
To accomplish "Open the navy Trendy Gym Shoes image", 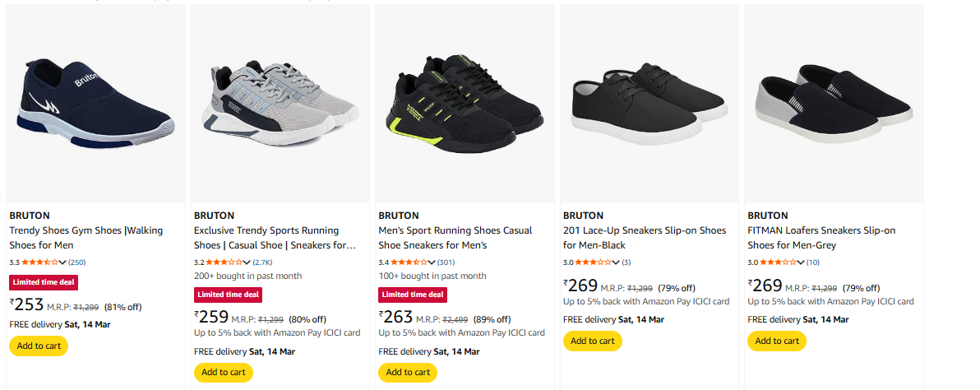I will click(x=95, y=103).
